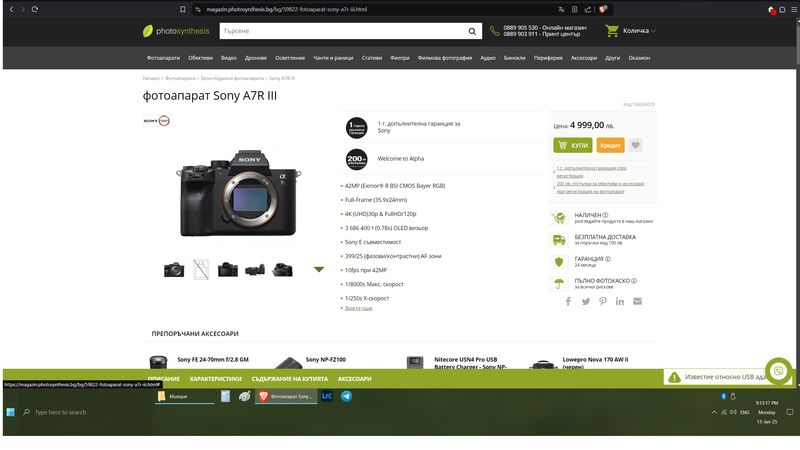Open the Дронове menu category
Image resolution: width=800 pixels, height=450 pixels.
point(256,58)
